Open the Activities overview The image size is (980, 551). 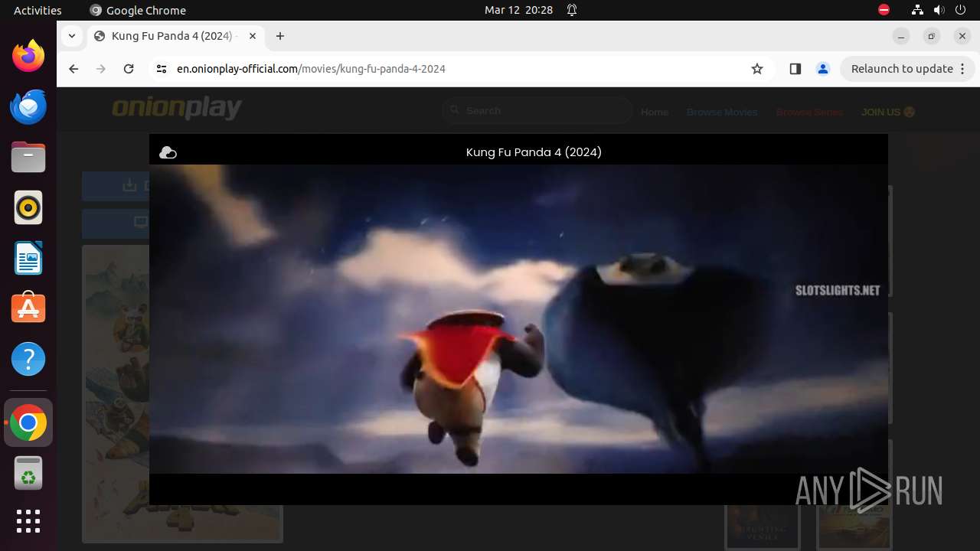[x=38, y=10]
